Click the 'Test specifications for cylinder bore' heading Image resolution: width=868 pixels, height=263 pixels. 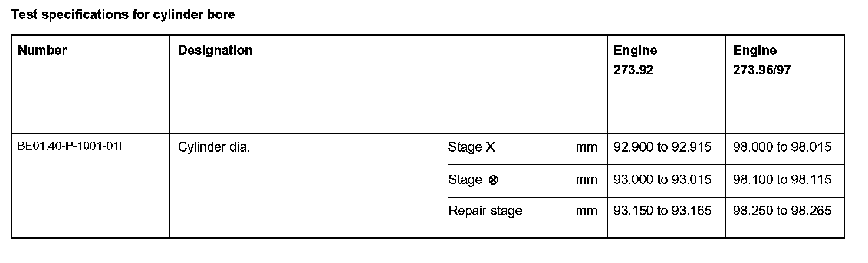[123, 15]
